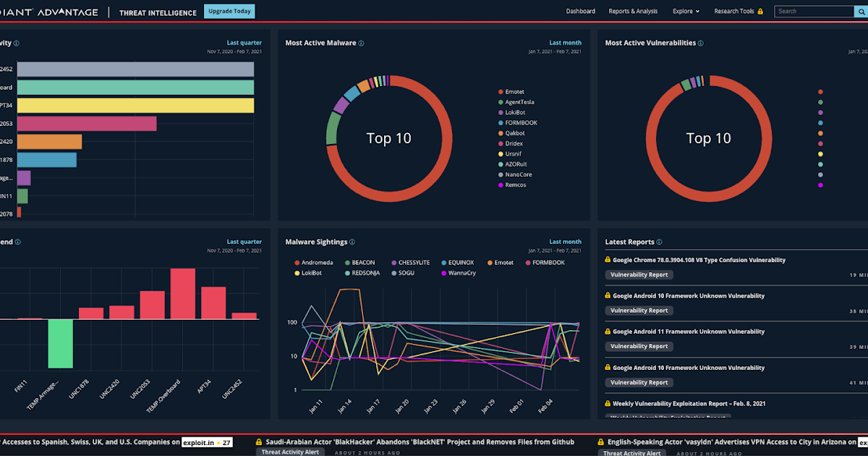Click the search magnifier icon

click(x=861, y=12)
